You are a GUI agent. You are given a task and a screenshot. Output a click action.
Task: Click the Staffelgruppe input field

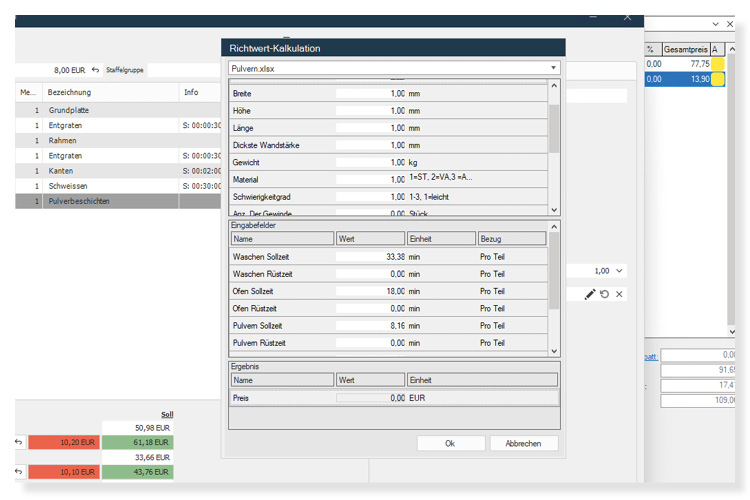pos(184,70)
